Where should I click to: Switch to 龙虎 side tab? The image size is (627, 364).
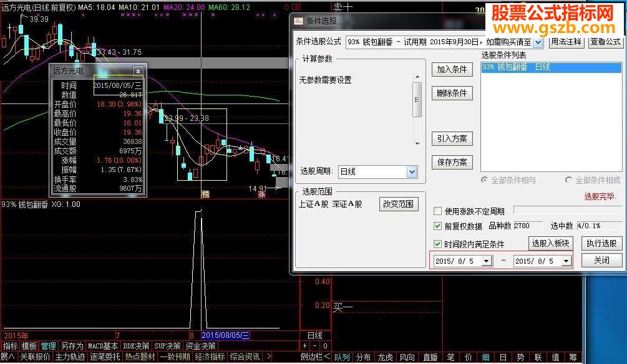click(386, 357)
